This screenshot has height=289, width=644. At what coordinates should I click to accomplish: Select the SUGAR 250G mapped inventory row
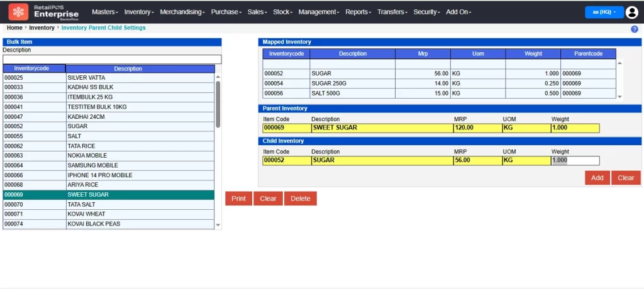coord(439,84)
